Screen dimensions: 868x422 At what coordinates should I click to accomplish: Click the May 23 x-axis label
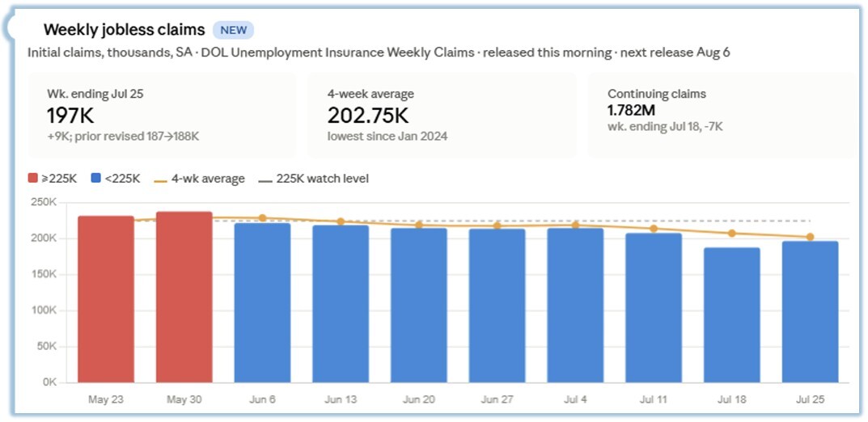pos(106,400)
